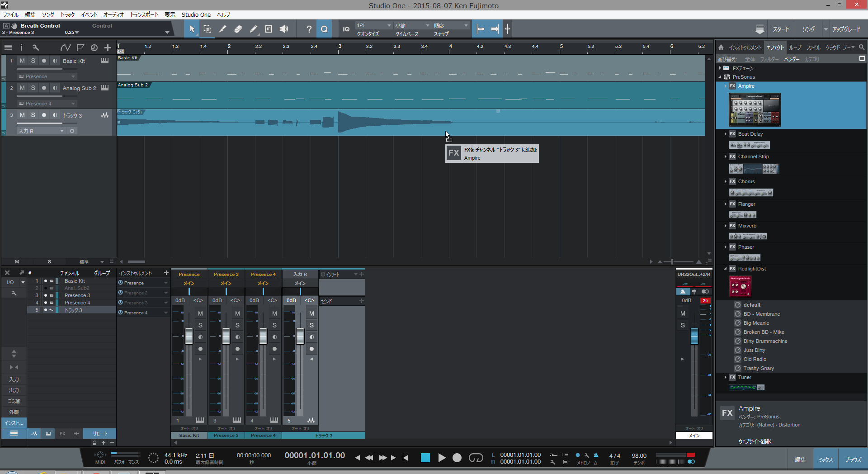The width and height of the screenshot is (868, 474).
Task: Click the Record transport button
Action: tap(457, 458)
